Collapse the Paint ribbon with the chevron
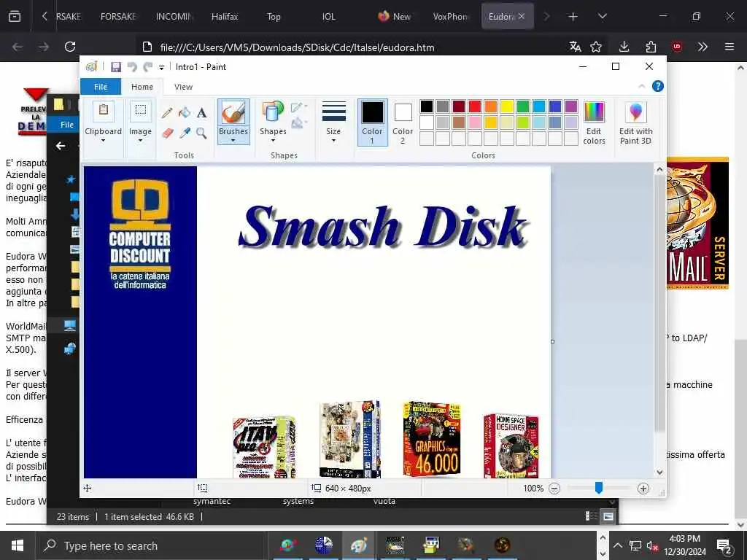The height and width of the screenshot is (560, 747). pos(641,86)
